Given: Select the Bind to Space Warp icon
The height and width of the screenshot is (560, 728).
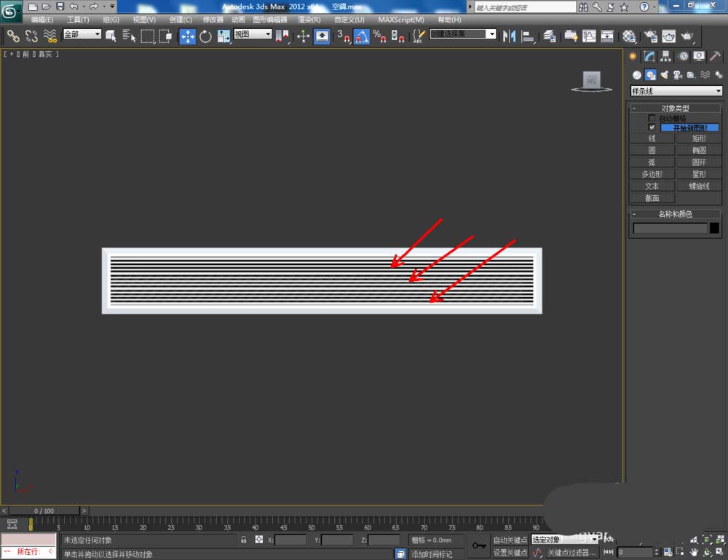Looking at the screenshot, I should tap(50, 36).
